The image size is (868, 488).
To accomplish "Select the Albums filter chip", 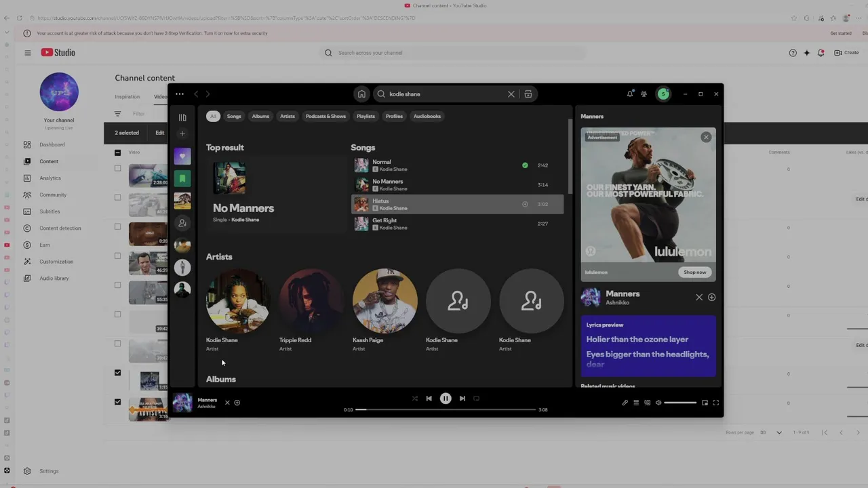I will pyautogui.click(x=260, y=116).
